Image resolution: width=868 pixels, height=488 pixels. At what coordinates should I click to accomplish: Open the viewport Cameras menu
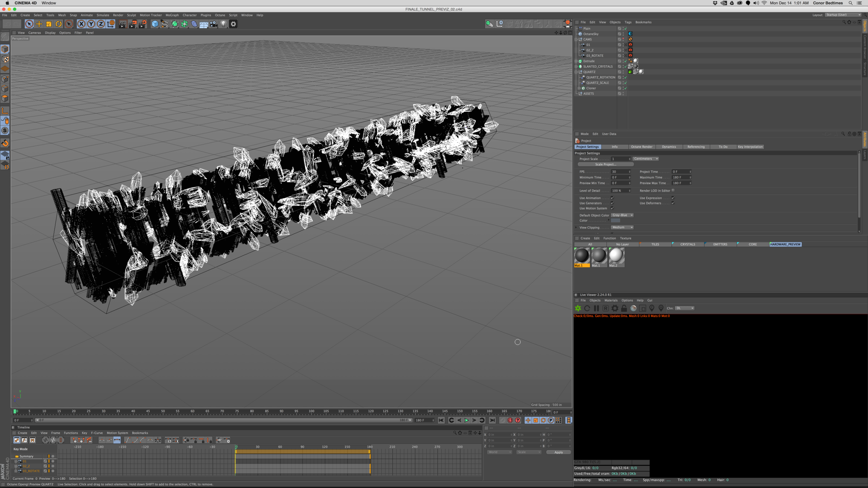point(34,33)
